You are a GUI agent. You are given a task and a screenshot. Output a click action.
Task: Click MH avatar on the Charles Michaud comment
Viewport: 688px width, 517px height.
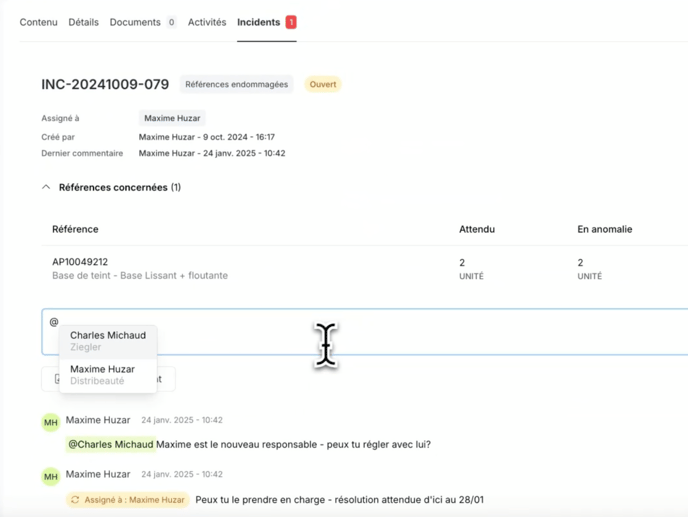point(51,423)
